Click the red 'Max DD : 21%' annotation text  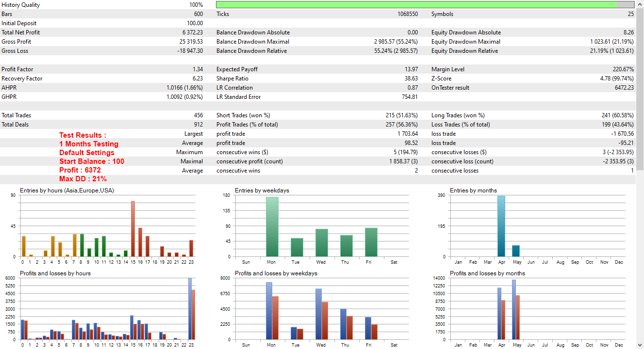coord(83,179)
